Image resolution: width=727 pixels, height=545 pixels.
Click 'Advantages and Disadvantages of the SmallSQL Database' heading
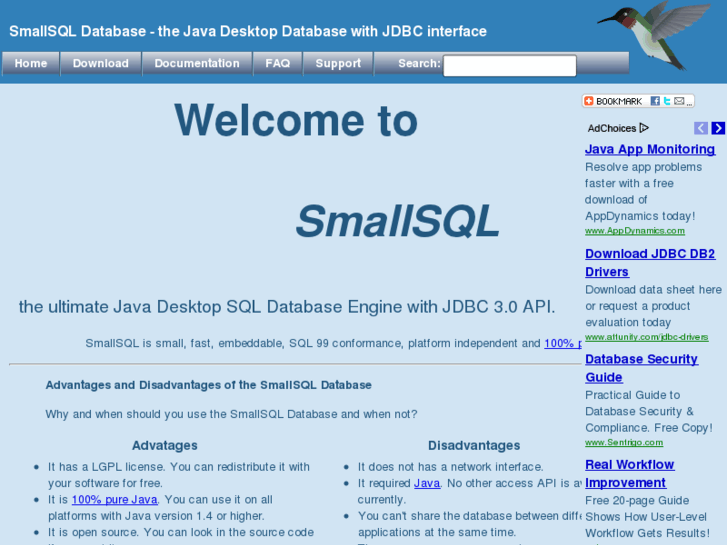click(x=209, y=385)
